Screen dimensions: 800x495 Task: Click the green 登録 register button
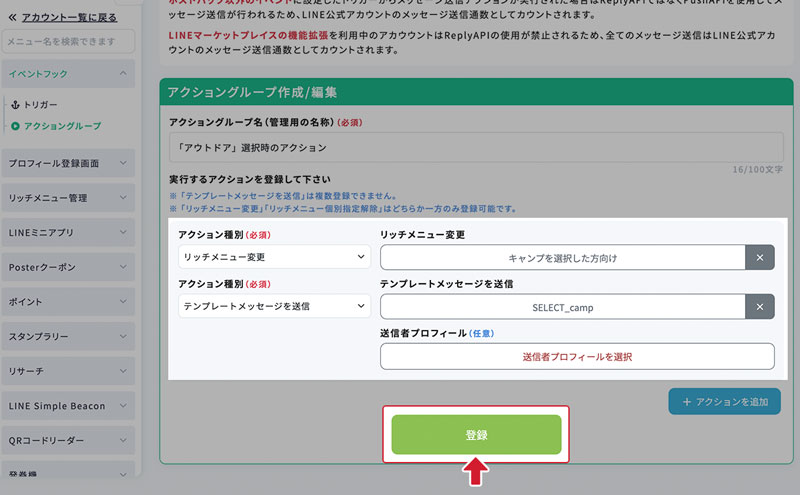(476, 434)
